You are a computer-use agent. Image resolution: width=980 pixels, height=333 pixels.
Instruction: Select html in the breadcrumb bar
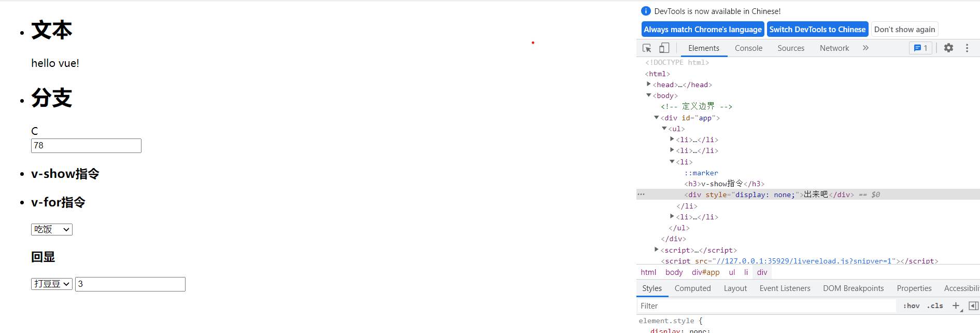click(648, 272)
